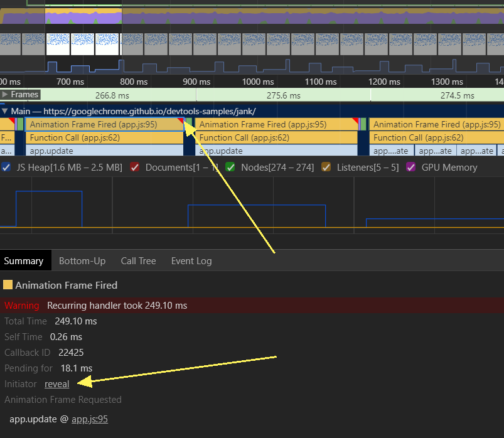Click the third highlighted screenshot thumbnail

coord(107,44)
